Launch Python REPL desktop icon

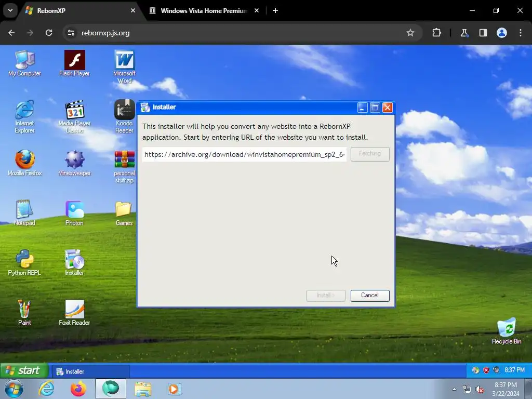[x=24, y=263]
